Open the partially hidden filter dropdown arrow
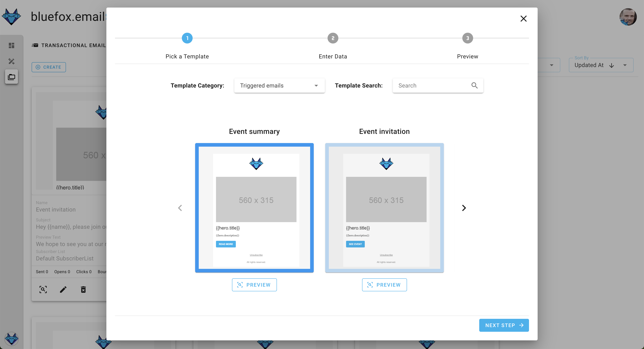Image resolution: width=644 pixels, height=349 pixels. click(551, 65)
